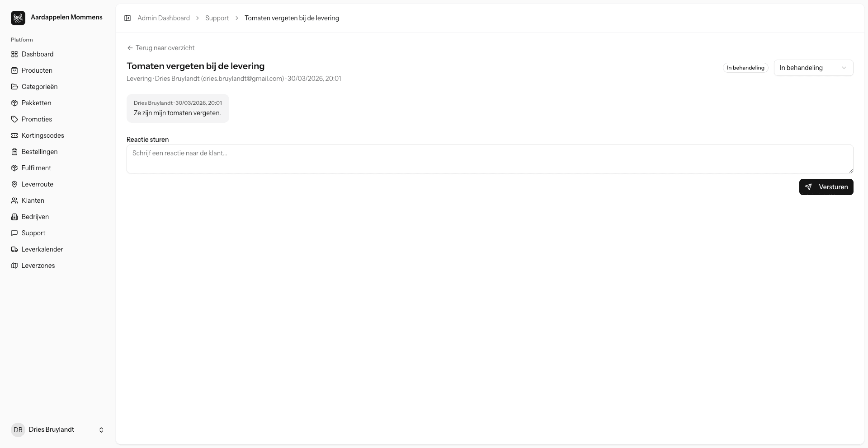868x448 pixels.
Task: Click message header Dries Bruylandt 30/03/2026
Action: click(x=178, y=103)
